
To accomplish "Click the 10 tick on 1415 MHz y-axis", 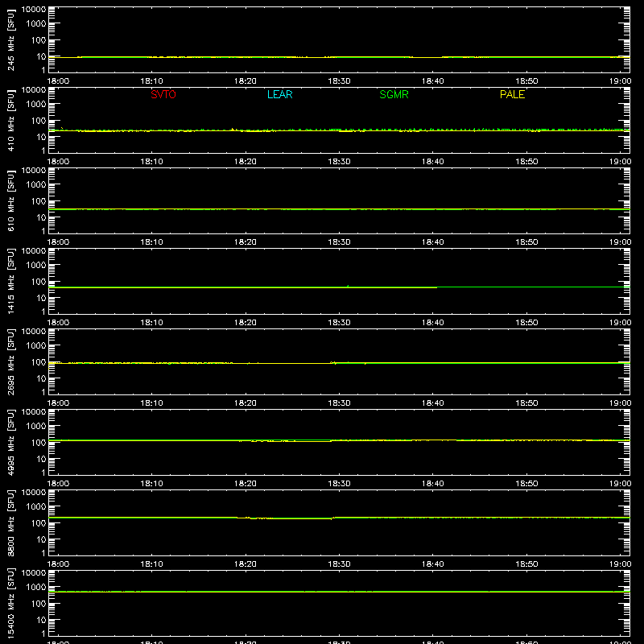I will 41,298.
